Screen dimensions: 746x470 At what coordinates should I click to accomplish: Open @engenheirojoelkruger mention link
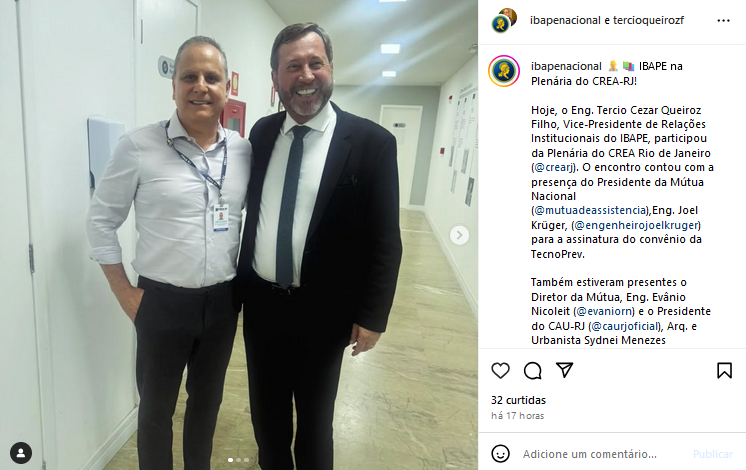(636, 225)
